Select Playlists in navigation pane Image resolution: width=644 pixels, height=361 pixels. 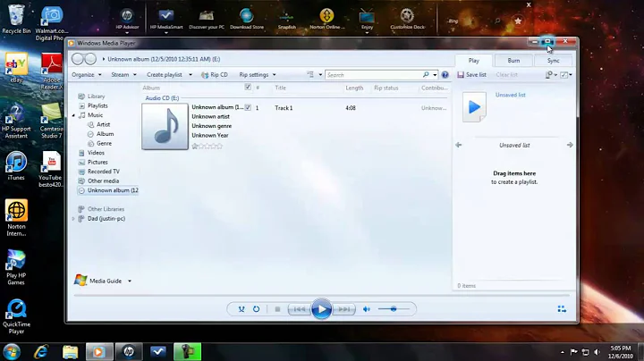[x=97, y=105]
